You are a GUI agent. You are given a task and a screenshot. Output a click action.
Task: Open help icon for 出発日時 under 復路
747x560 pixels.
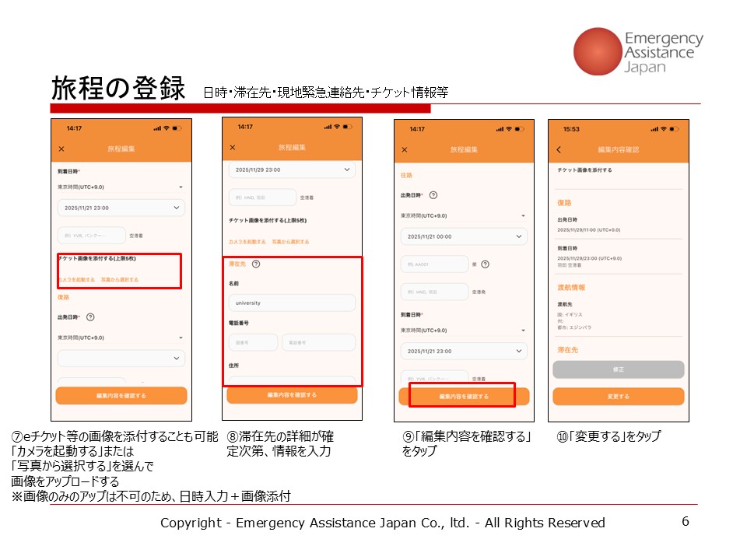click(x=91, y=317)
